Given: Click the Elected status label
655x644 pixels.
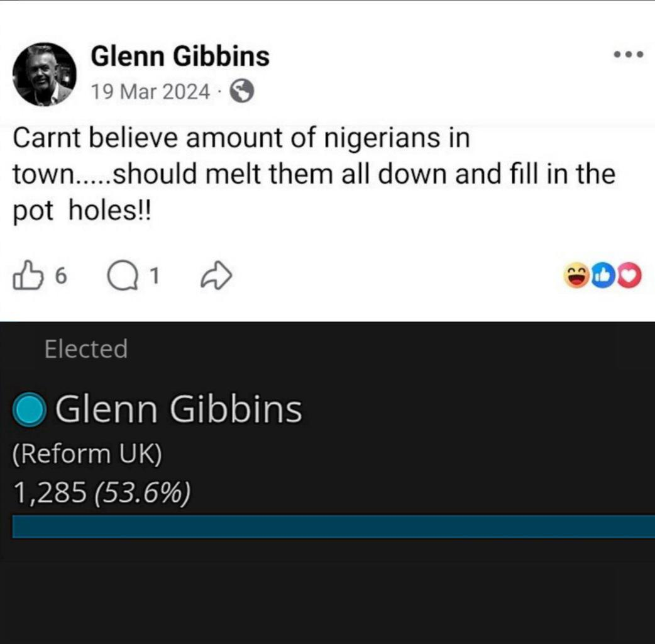Looking at the screenshot, I should [x=86, y=349].
